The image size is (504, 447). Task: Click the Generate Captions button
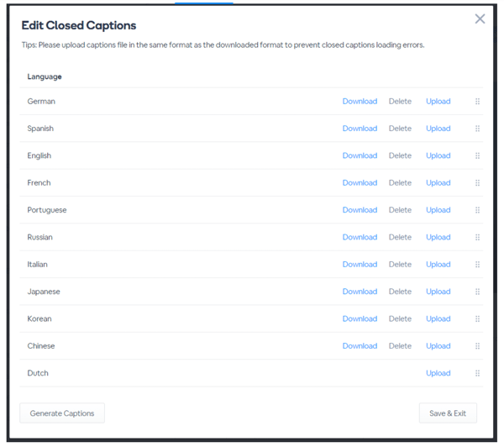[62, 413]
